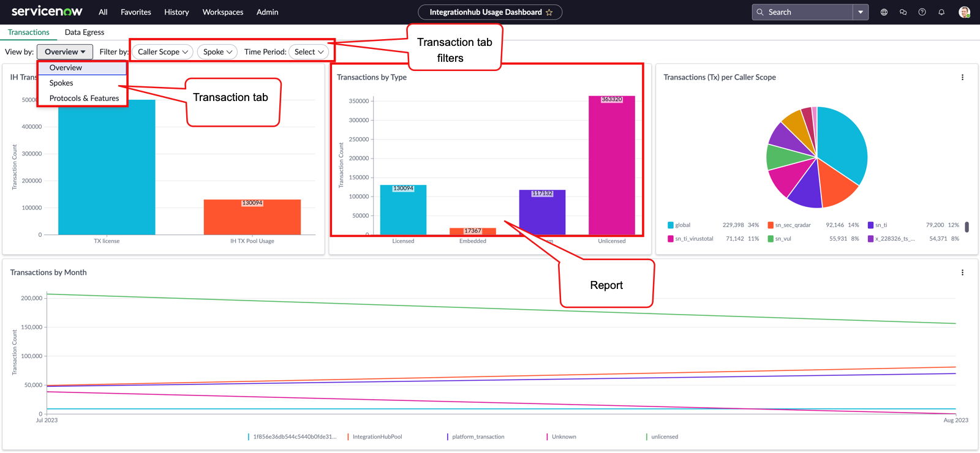Click the Aug 2023 axis label
This screenshot has width=980, height=453.
[956, 421]
